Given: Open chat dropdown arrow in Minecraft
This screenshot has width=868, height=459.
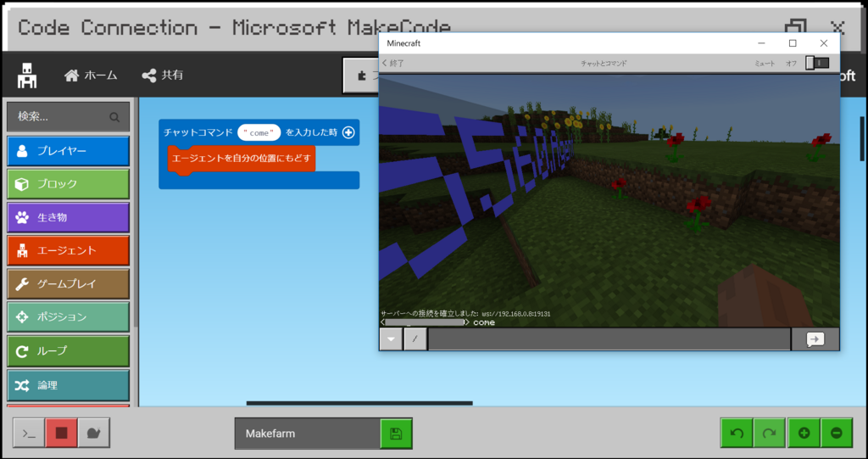Looking at the screenshot, I should click(x=391, y=339).
